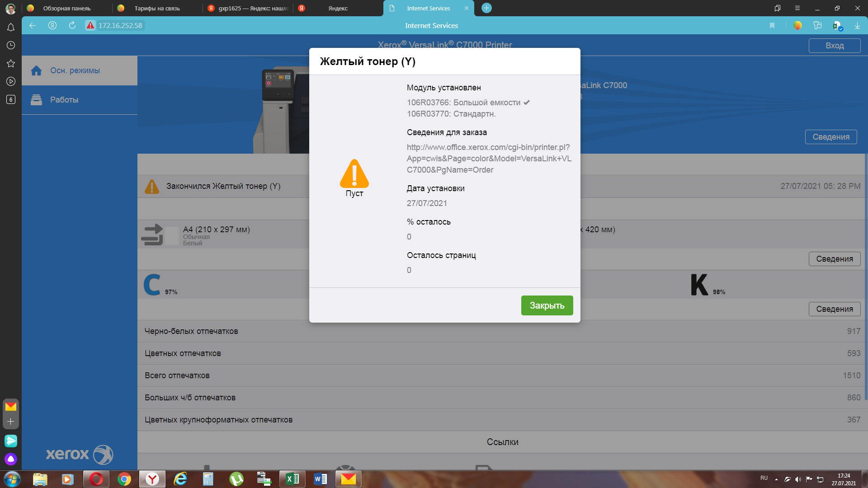Image resolution: width=868 pixels, height=488 pixels.
Task: Open browser downloads arrow icon
Action: pos(857,25)
